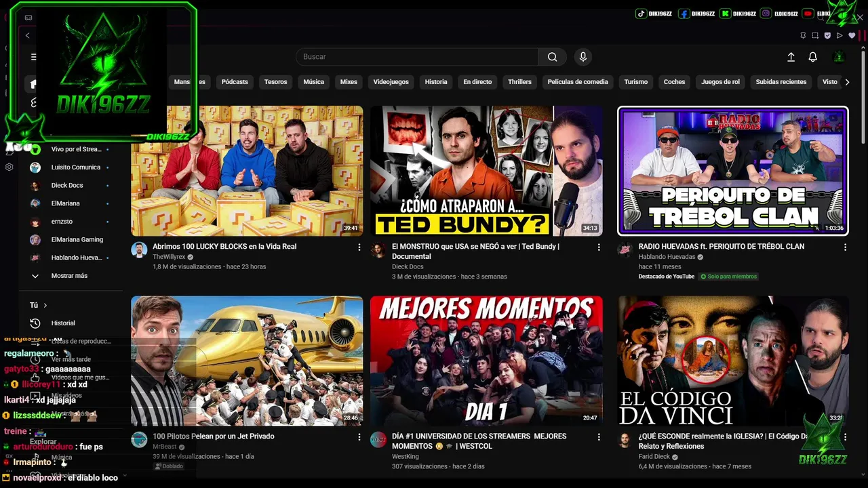Select the Historia chip
This screenshot has height=488, width=868.
click(x=436, y=82)
